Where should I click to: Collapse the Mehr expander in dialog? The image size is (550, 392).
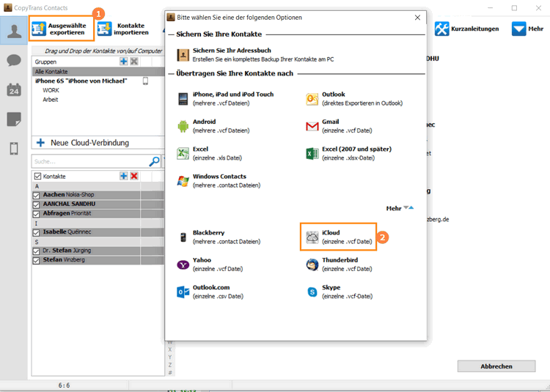[400, 208]
